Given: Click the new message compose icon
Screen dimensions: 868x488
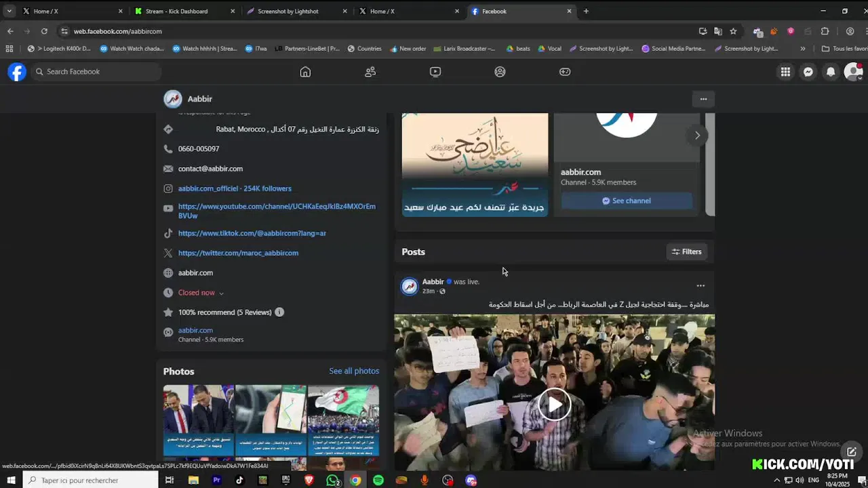Looking at the screenshot, I should [852, 452].
